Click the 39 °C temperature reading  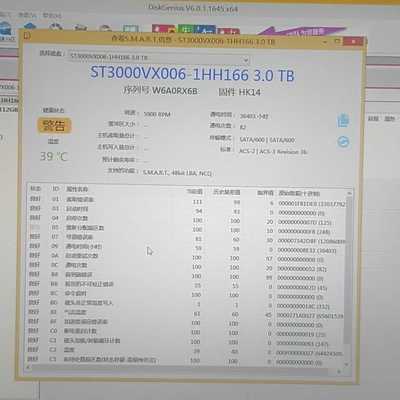click(54, 156)
